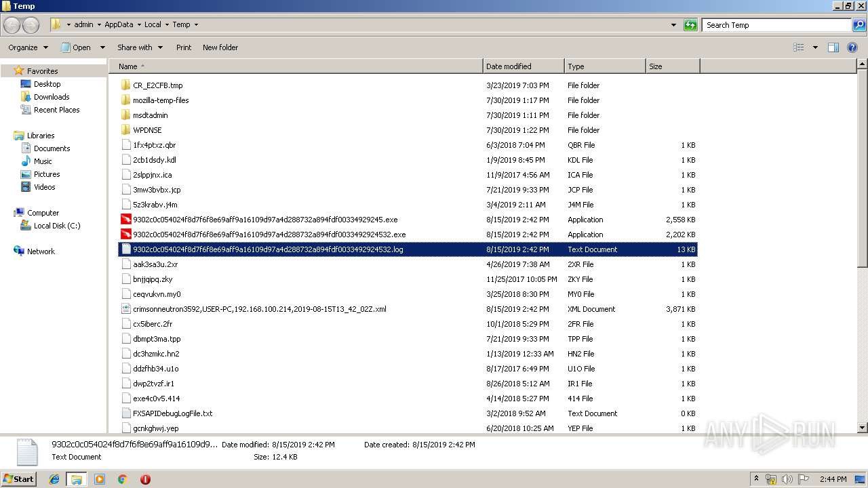Expand the dropdown arrow after AppData breadcrumb

tap(138, 25)
